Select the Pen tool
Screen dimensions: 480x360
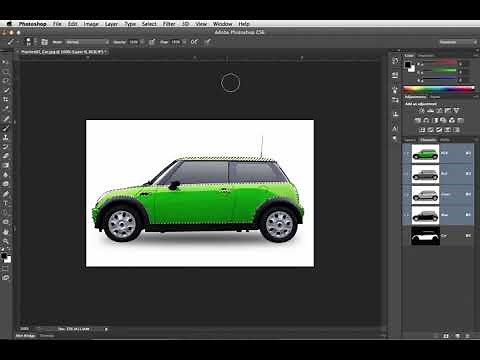[x=6, y=194]
